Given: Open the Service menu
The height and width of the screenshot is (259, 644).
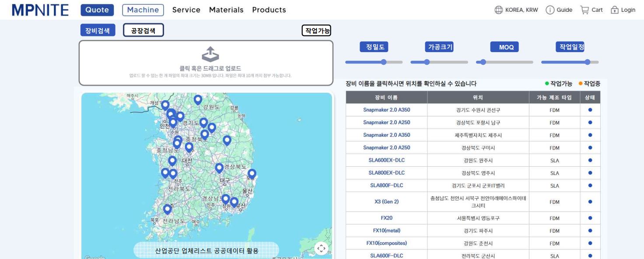Looking at the screenshot, I should point(186,10).
